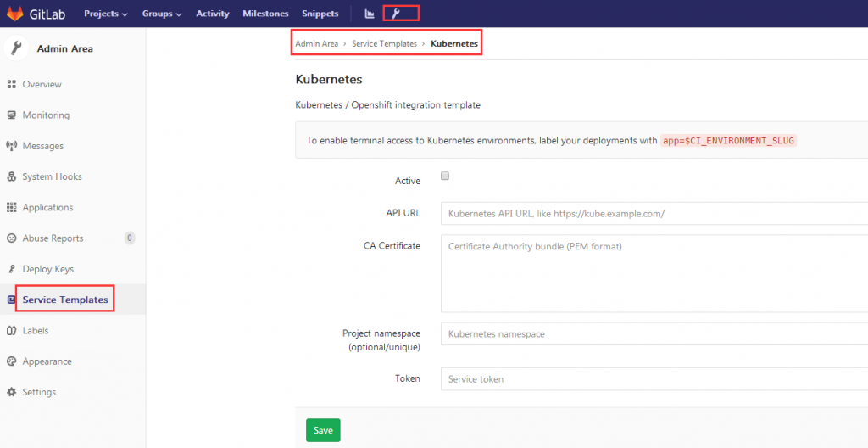The width and height of the screenshot is (868, 448).
Task: Go to Service Templates breadcrumb link
Action: point(384,43)
